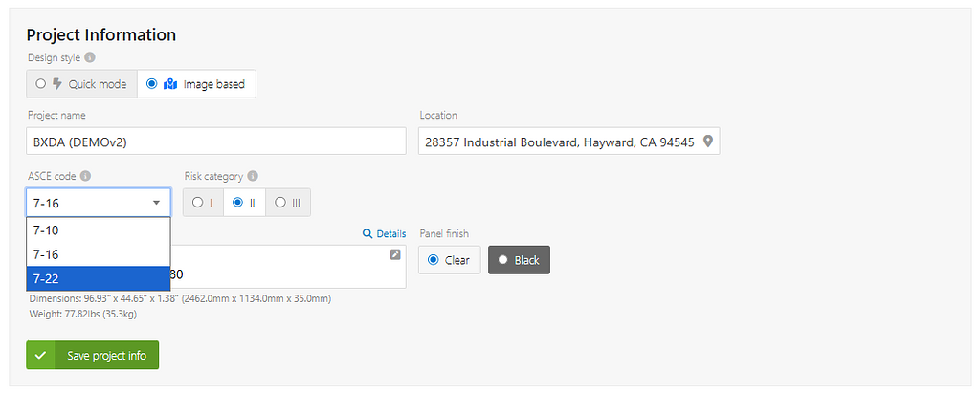The image size is (980, 393).
Task: Click the panel edit pencil icon
Action: pyautogui.click(x=395, y=254)
